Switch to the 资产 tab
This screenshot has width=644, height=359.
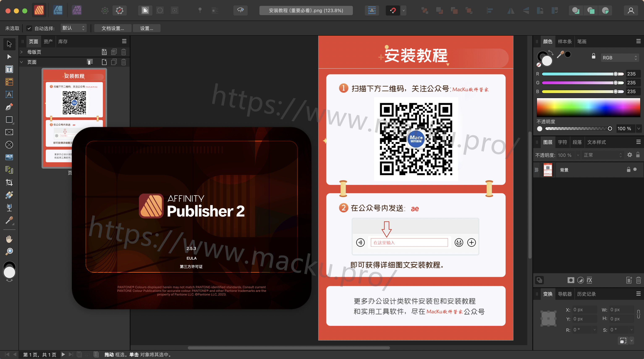click(x=48, y=42)
